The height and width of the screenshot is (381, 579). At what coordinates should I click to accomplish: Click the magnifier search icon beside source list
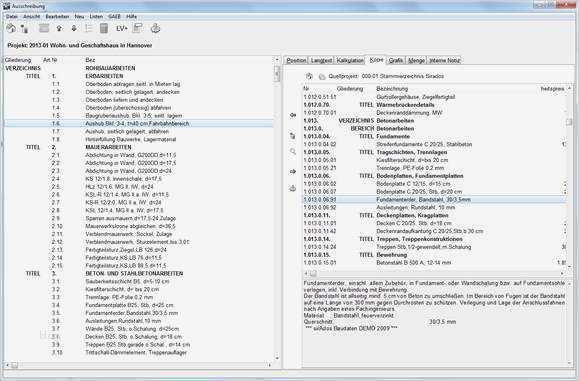pos(293,151)
